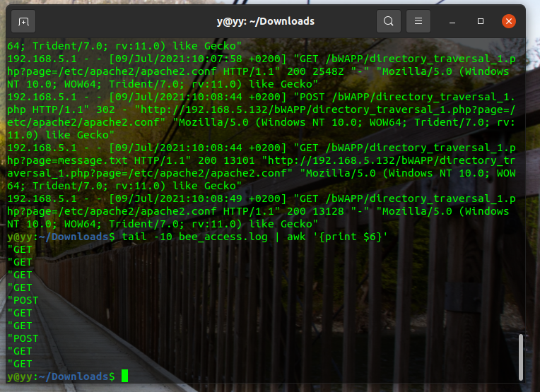Open a new terminal tab
The height and width of the screenshot is (392, 540).
point(23,21)
